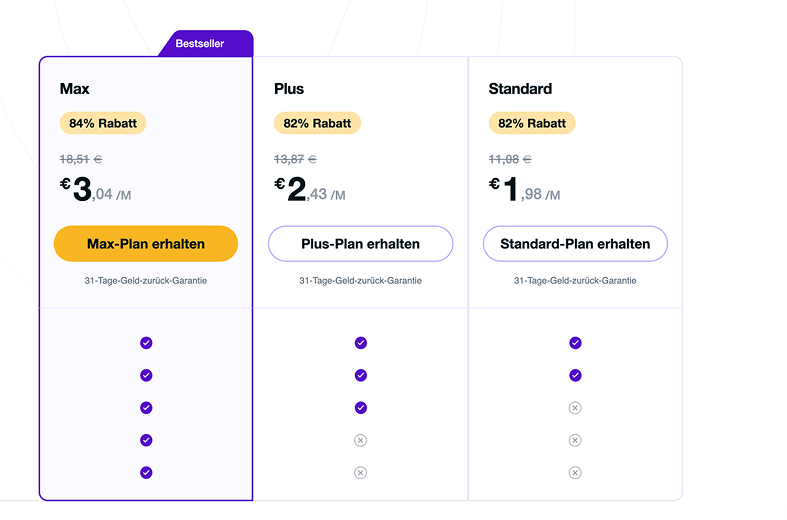The image size is (787, 520).
Task: Click first checkmark icon in Max column
Action: tap(146, 343)
